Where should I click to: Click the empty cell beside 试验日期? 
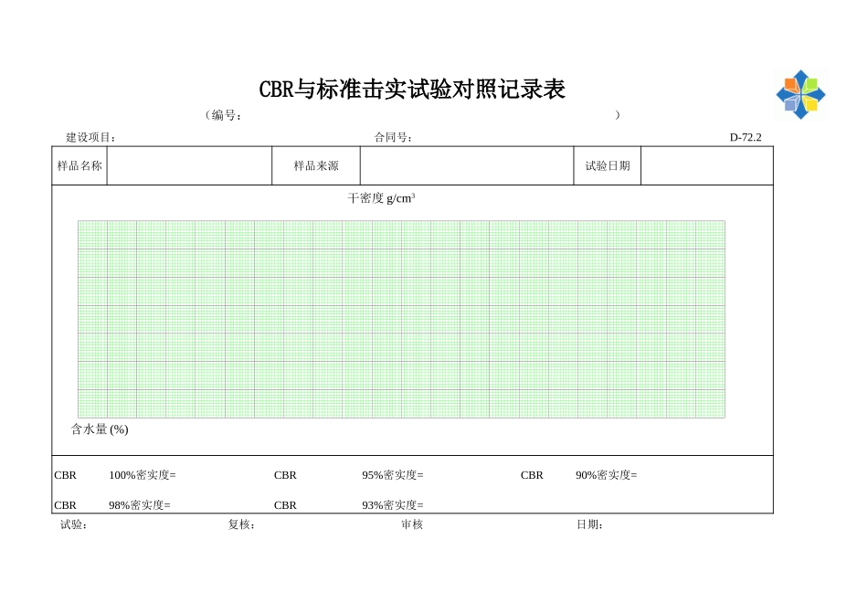point(708,165)
